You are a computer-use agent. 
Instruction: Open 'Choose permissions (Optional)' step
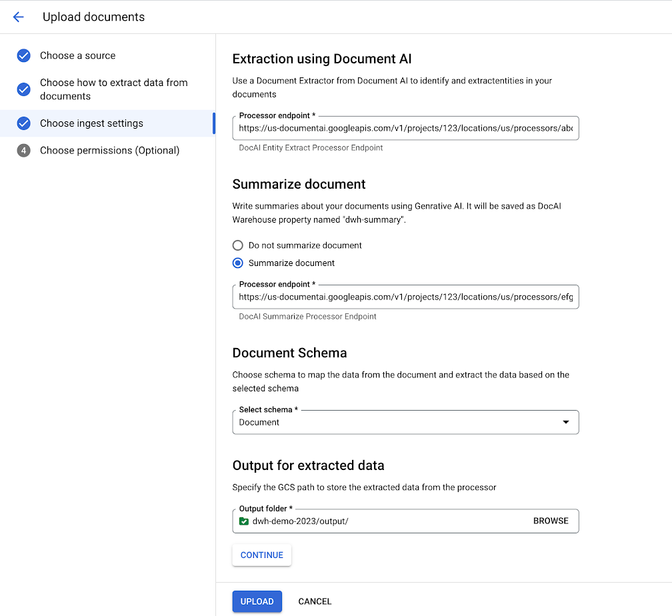109,151
